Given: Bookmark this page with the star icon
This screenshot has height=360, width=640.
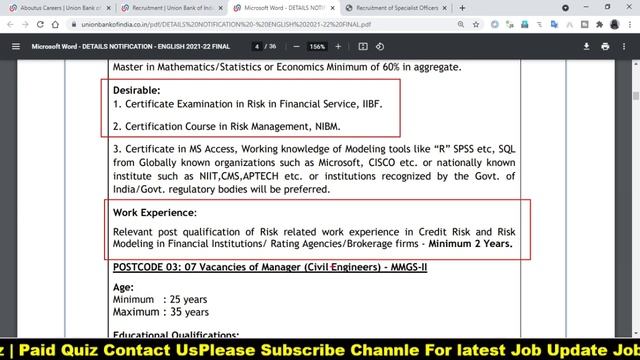Looking at the screenshot, I should pos(476,24).
